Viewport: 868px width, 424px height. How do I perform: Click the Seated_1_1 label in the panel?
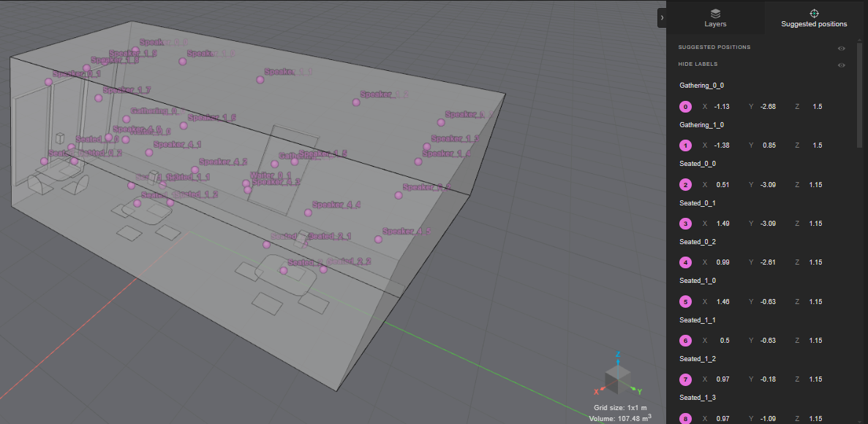[x=698, y=320]
